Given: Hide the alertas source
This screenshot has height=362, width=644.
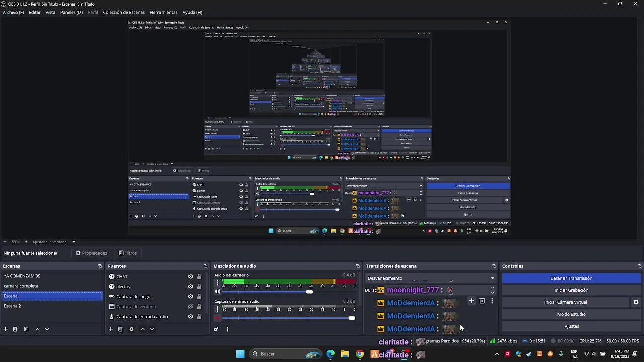Looking at the screenshot, I should [191, 287].
